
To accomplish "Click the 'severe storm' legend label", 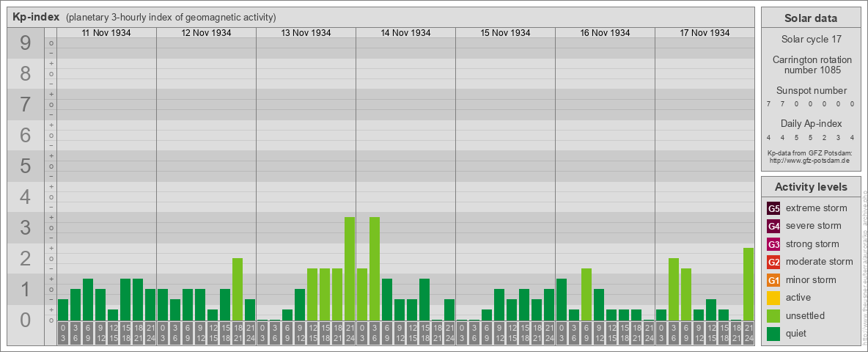I will tap(813, 226).
